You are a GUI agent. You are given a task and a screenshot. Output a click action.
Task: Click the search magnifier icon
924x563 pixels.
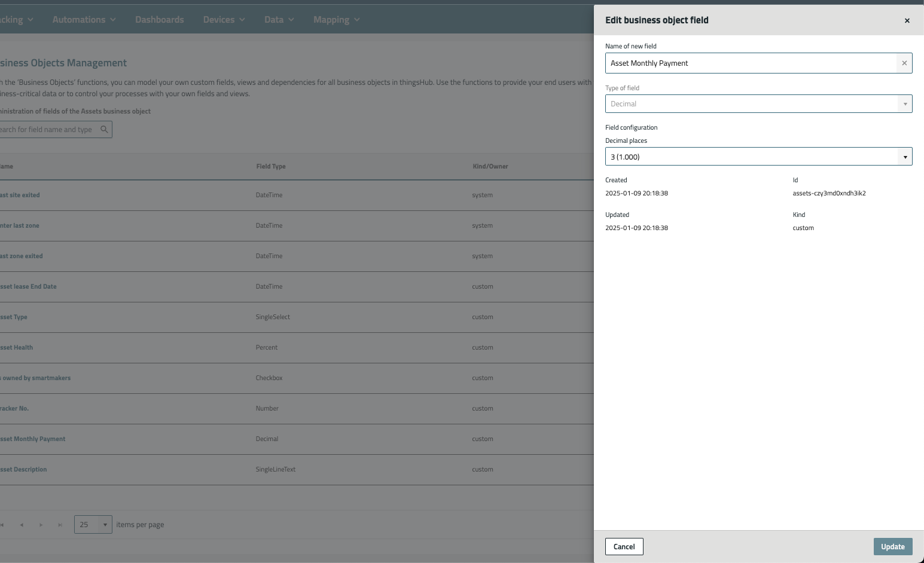[104, 130]
